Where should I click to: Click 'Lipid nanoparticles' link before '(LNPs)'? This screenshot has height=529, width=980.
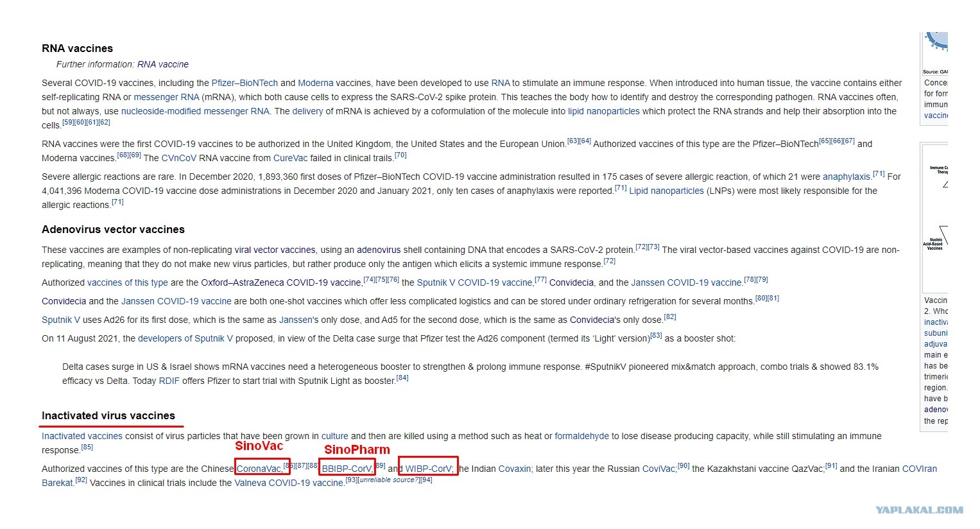[x=667, y=191]
